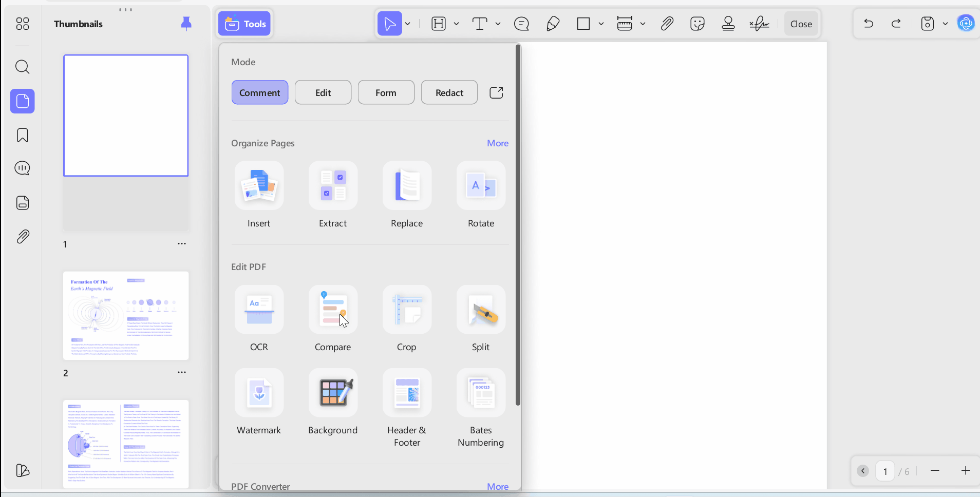
Task: Select the Thumbnails panel icon
Action: pyautogui.click(x=23, y=101)
